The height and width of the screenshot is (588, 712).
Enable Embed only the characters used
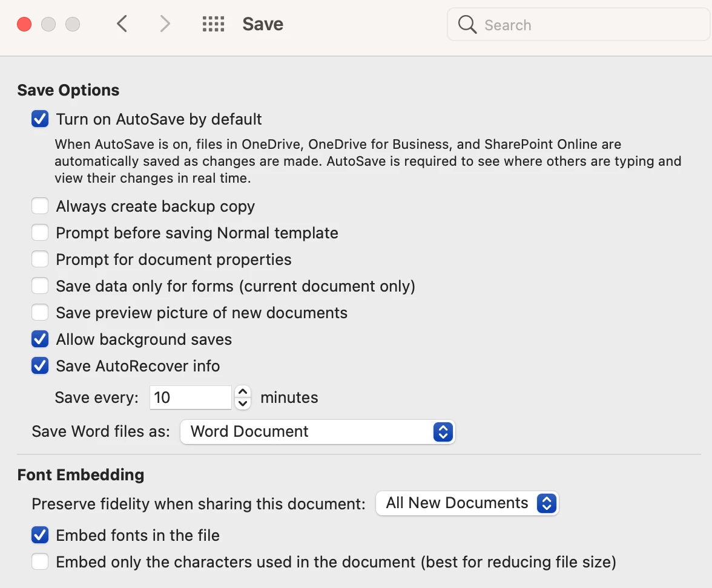[x=40, y=561]
